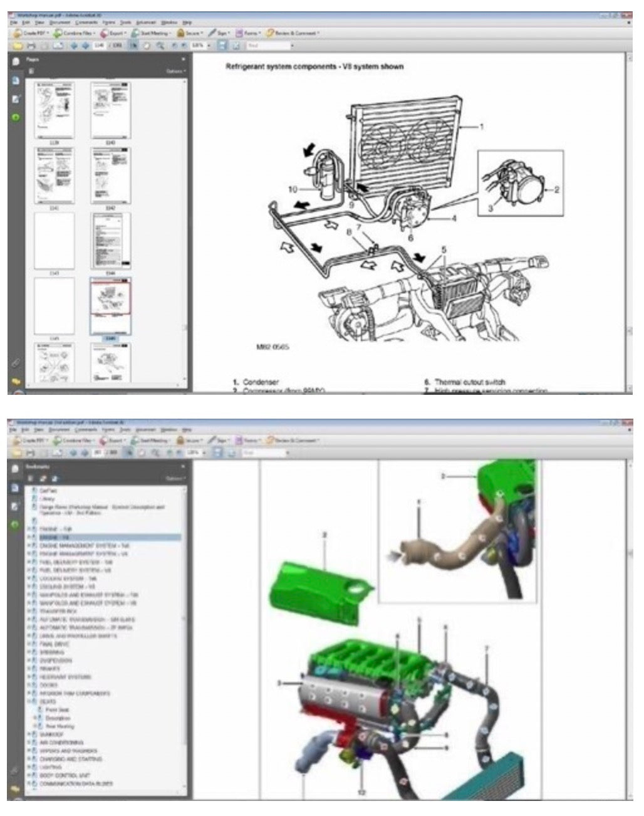Viewport: 644px width, 816px height.
Task: Go to next page in top window
Action: pyautogui.click(x=85, y=46)
